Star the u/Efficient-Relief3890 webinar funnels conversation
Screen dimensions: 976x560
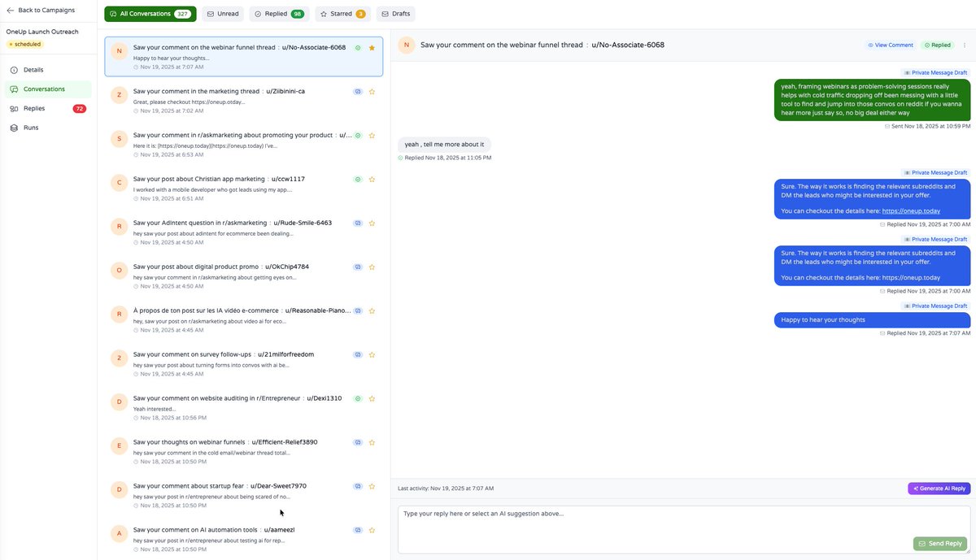point(372,442)
